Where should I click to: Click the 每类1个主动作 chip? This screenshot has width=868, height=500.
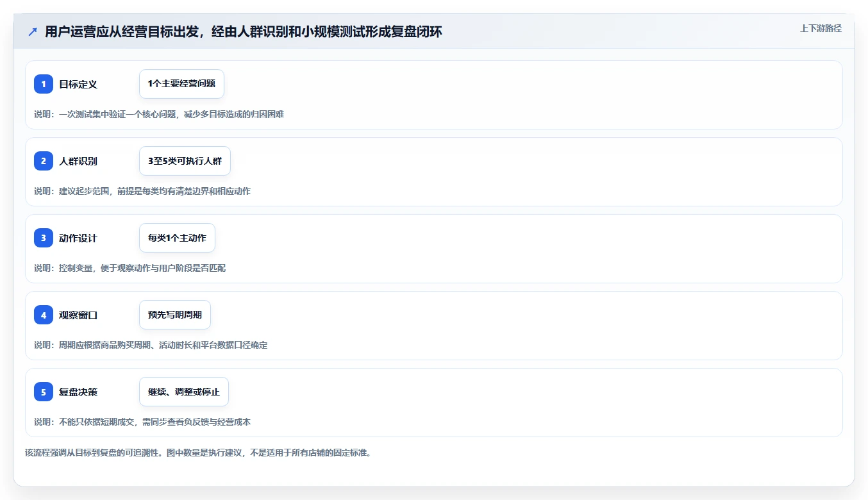point(177,238)
